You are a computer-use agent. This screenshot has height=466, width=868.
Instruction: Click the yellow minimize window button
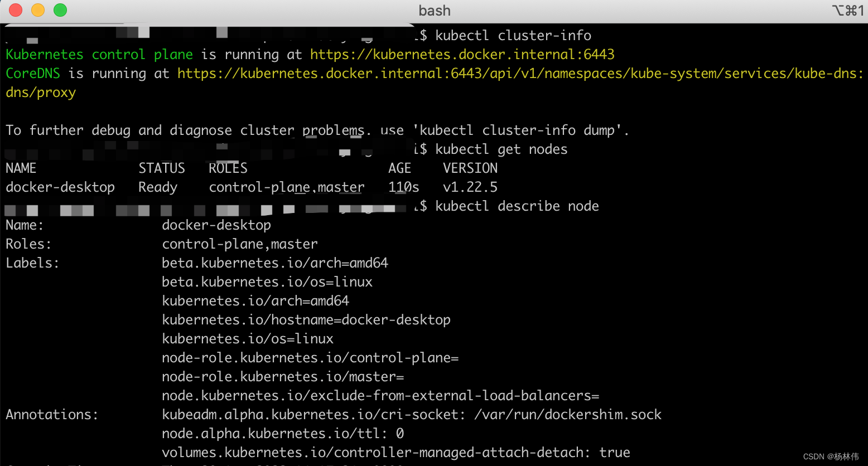click(38, 10)
